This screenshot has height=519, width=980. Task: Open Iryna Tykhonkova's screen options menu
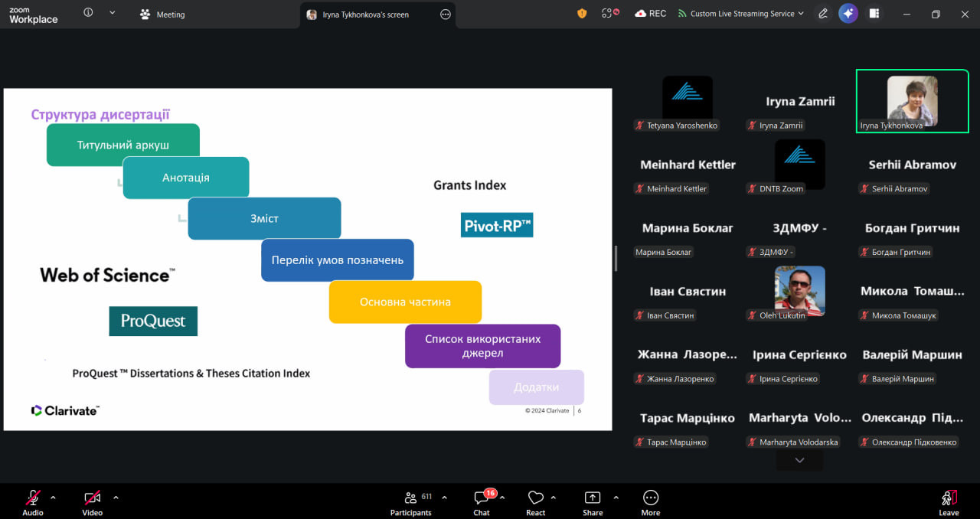(446, 14)
